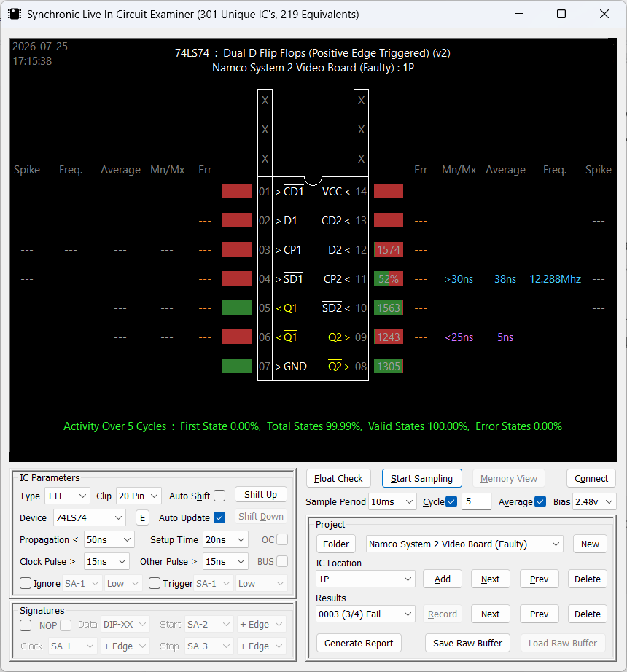
Task: Click Start Sampling
Action: coord(421,478)
